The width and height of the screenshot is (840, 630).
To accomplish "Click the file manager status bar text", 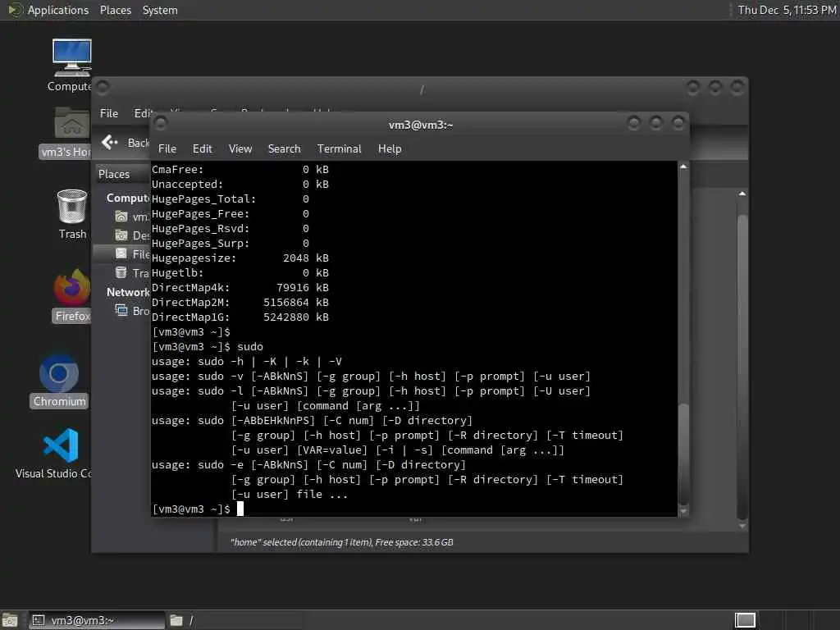I will (342, 542).
